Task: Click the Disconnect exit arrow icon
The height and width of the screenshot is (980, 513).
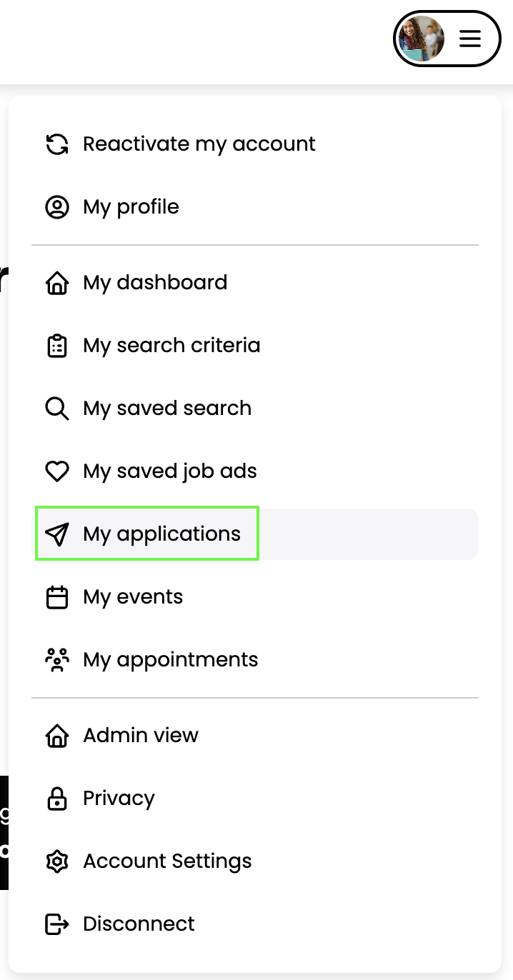Action: click(x=57, y=924)
